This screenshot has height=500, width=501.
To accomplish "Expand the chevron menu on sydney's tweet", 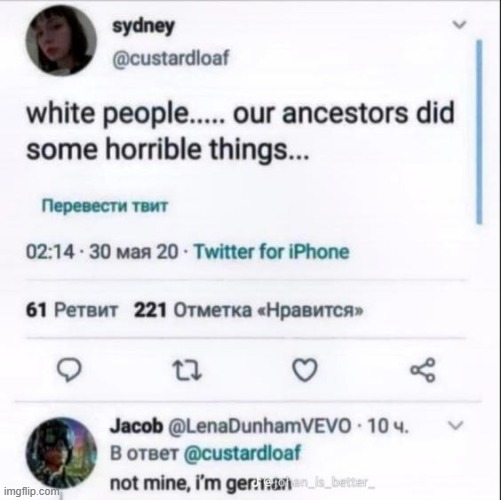I will tap(460, 24).
